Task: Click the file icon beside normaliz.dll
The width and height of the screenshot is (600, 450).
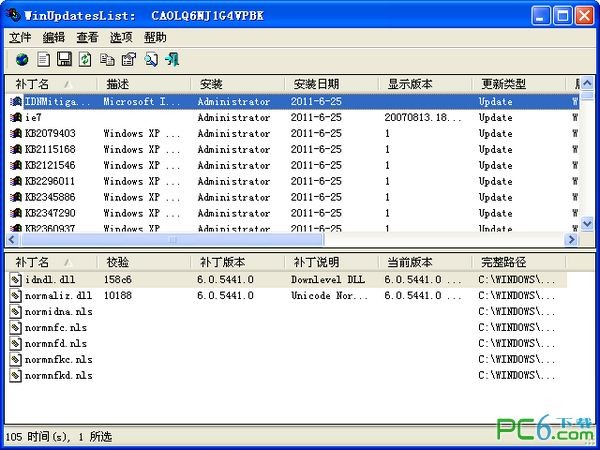Action: 15,296
